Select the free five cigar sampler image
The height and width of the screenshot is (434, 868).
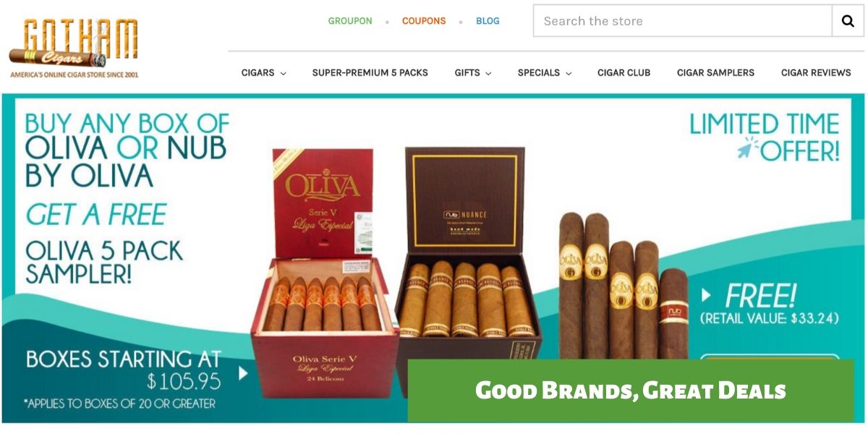pos(624,286)
